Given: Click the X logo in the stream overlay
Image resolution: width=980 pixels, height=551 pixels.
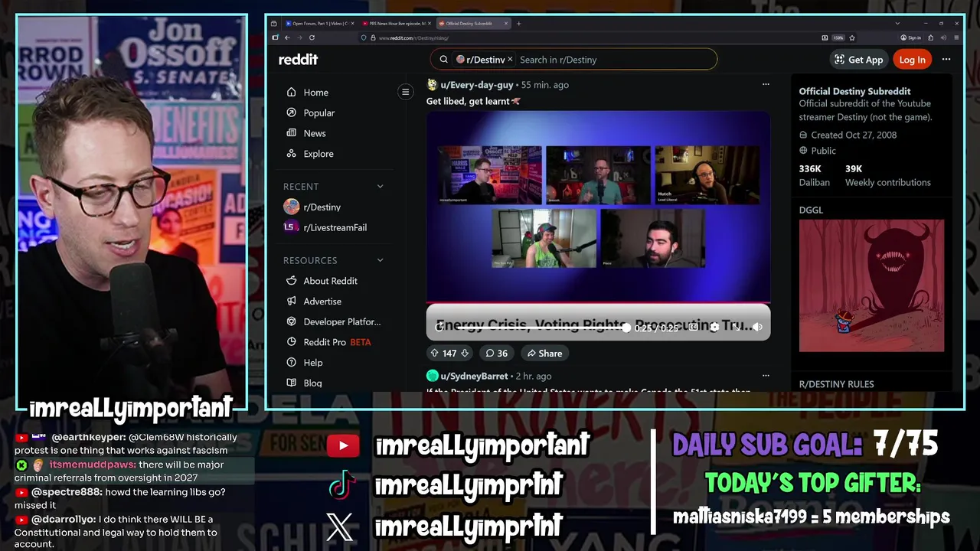Looking at the screenshot, I should pyautogui.click(x=339, y=527).
